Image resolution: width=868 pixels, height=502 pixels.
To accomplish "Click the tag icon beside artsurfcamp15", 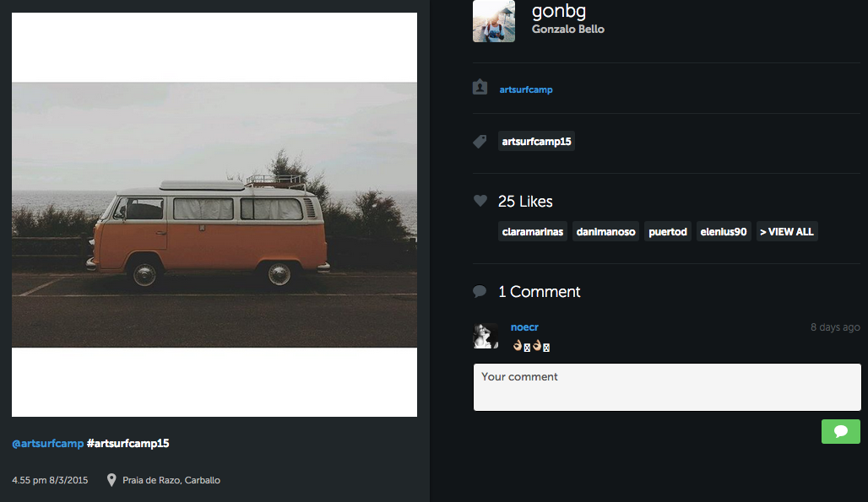I will [x=480, y=142].
